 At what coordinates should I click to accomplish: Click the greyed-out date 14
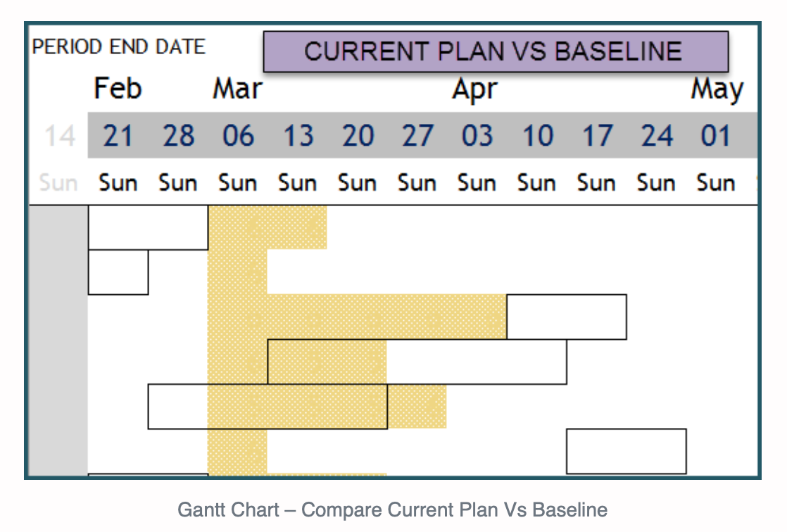point(60,136)
